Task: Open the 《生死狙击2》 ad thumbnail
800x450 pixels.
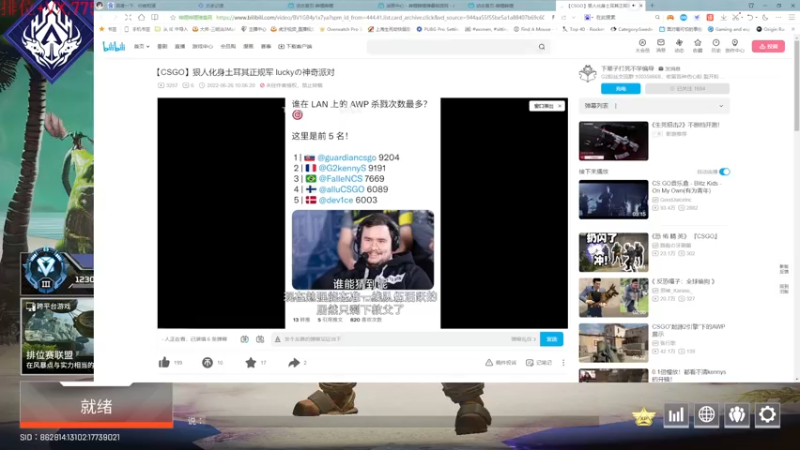Action: click(x=613, y=141)
